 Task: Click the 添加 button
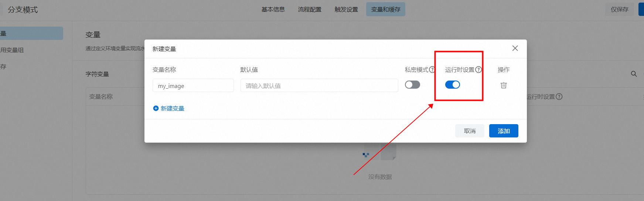pos(504,131)
